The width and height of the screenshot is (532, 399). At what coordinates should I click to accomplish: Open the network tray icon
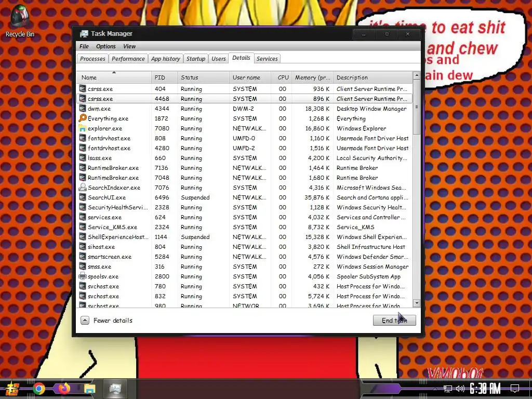[x=447, y=389]
